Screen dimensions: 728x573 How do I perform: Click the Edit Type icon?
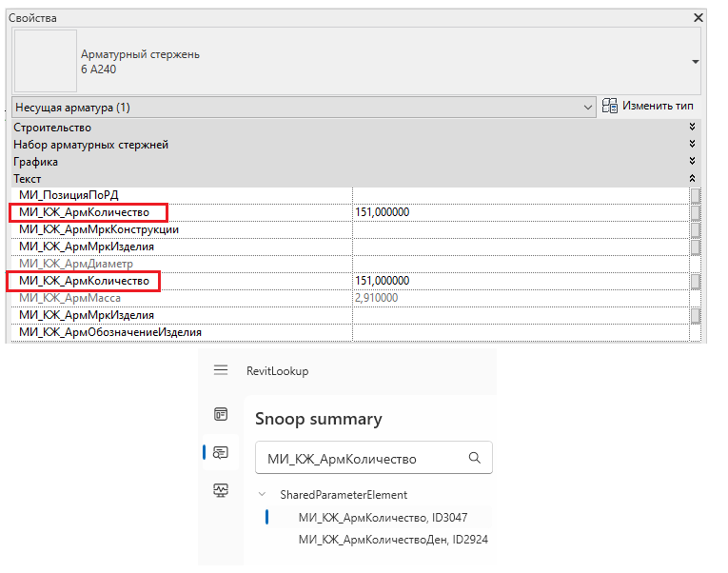(x=610, y=106)
